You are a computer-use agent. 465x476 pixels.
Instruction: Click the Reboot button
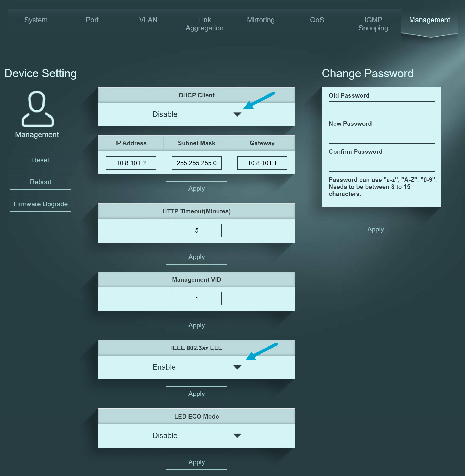click(x=40, y=182)
